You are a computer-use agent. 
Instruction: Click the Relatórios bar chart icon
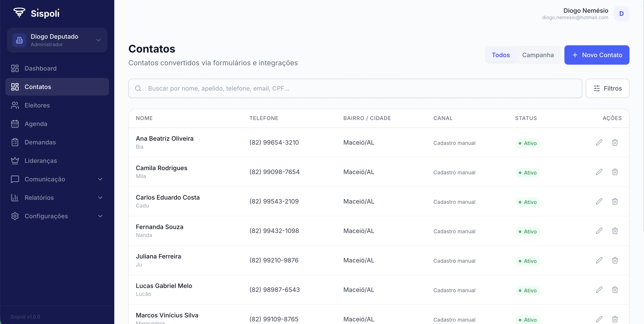point(15,198)
